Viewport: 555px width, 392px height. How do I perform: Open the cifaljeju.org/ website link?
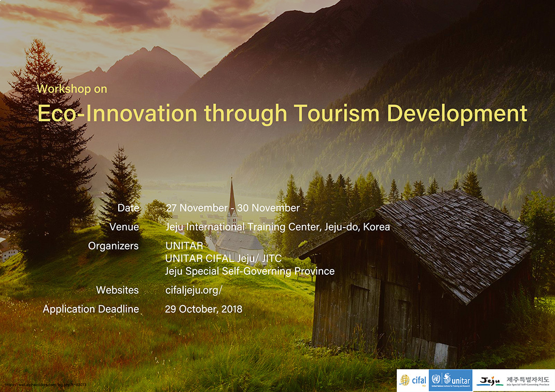(x=193, y=290)
